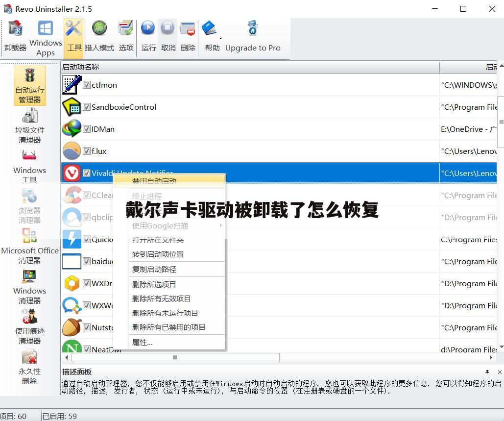Open 垃圾文件清理器 in the sidebar

coord(30,126)
